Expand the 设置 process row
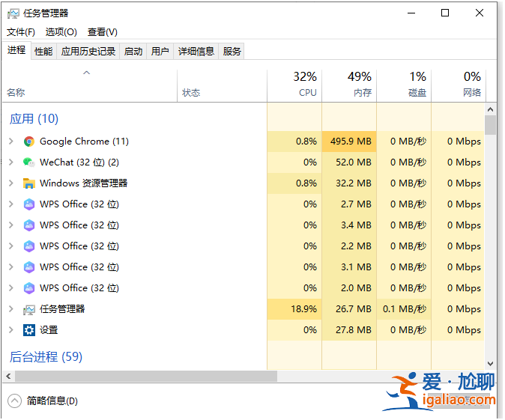Screen dimensions: 505x420 pyautogui.click(x=11, y=330)
